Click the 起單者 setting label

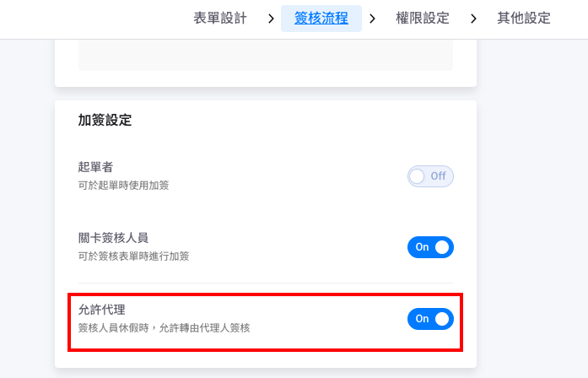(95, 167)
